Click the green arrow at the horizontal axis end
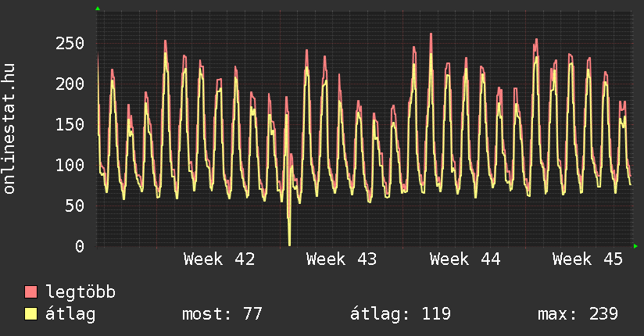The width and height of the screenshot is (644, 336). 636,246
